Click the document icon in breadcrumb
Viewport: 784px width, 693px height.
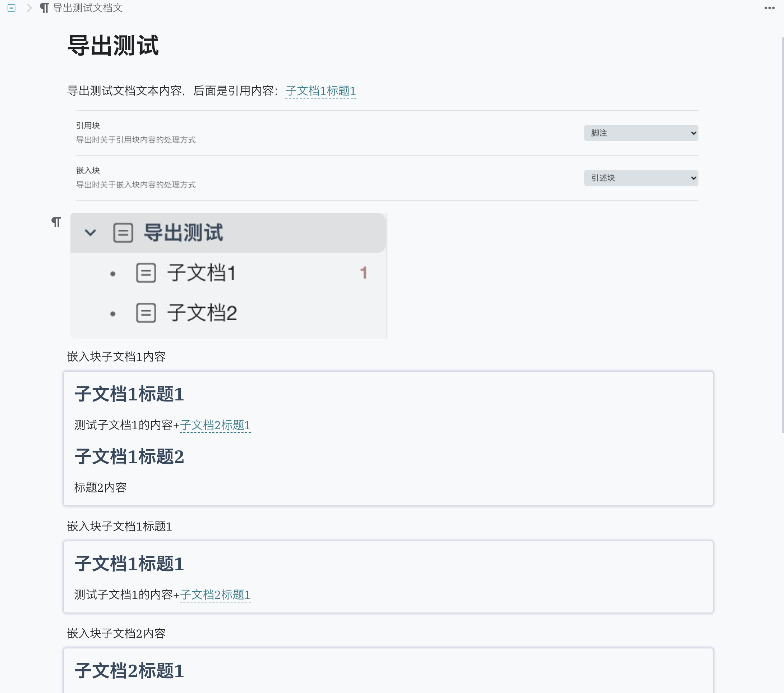(x=11, y=8)
